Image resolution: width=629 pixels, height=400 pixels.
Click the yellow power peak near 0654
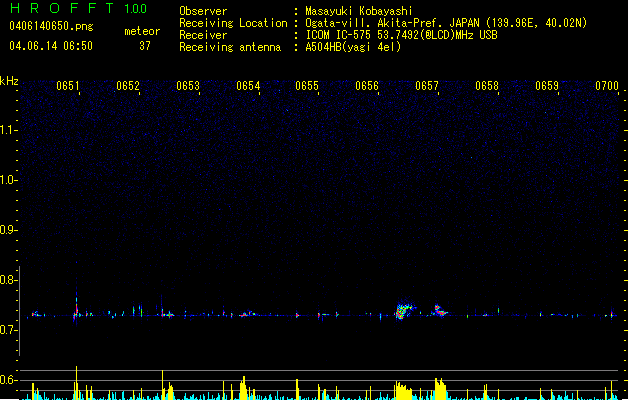[x=243, y=388]
